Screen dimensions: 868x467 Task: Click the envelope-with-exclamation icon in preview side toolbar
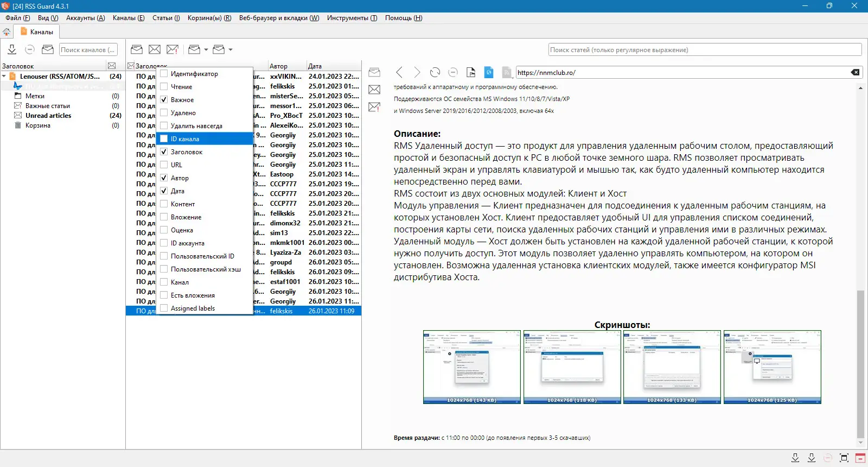(374, 107)
